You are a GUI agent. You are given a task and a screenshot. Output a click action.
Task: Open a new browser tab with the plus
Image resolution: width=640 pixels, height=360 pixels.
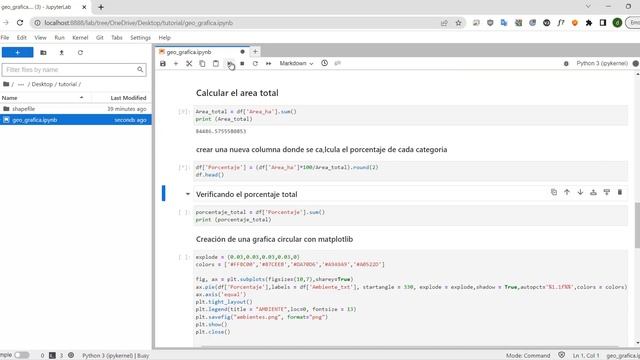pos(101,7)
